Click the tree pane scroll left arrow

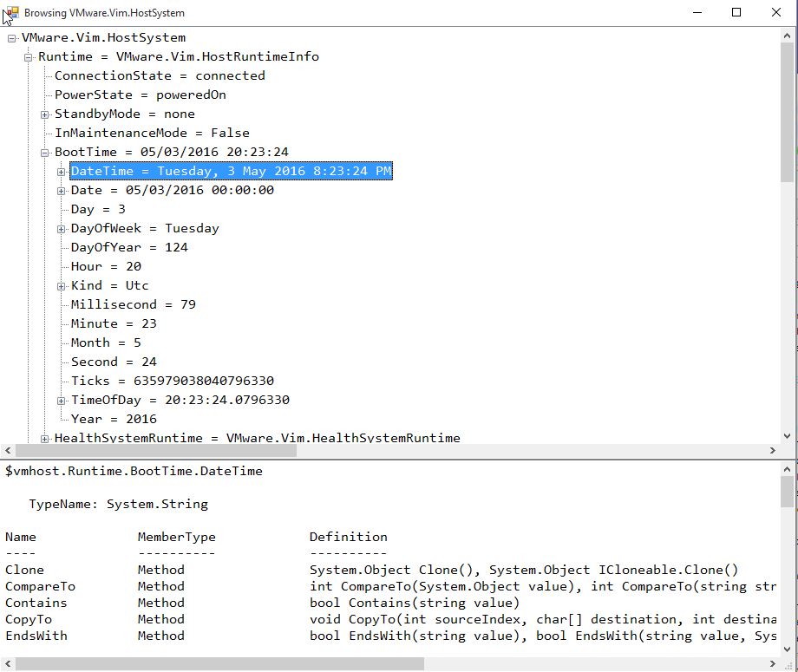point(8,450)
